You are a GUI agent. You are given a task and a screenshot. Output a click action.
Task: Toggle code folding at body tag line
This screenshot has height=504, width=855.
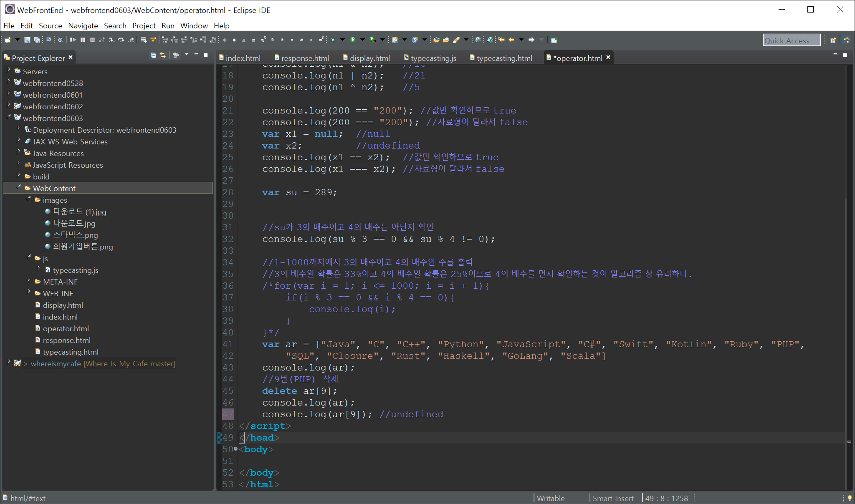point(236,449)
